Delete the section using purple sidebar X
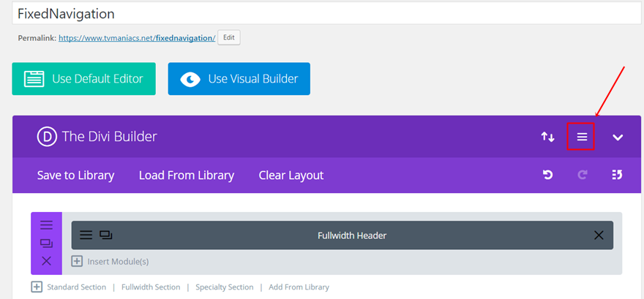The width and height of the screenshot is (644, 299). [x=46, y=261]
